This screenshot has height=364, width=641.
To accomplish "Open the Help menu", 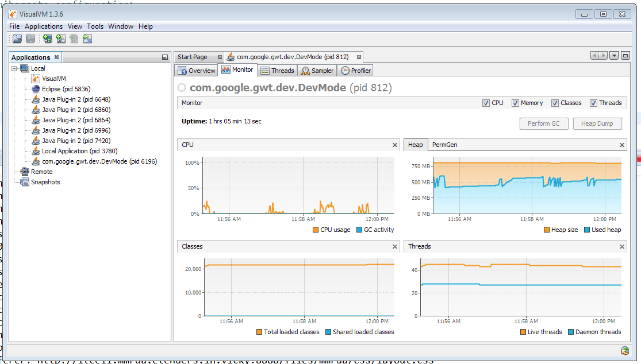I will coord(145,26).
